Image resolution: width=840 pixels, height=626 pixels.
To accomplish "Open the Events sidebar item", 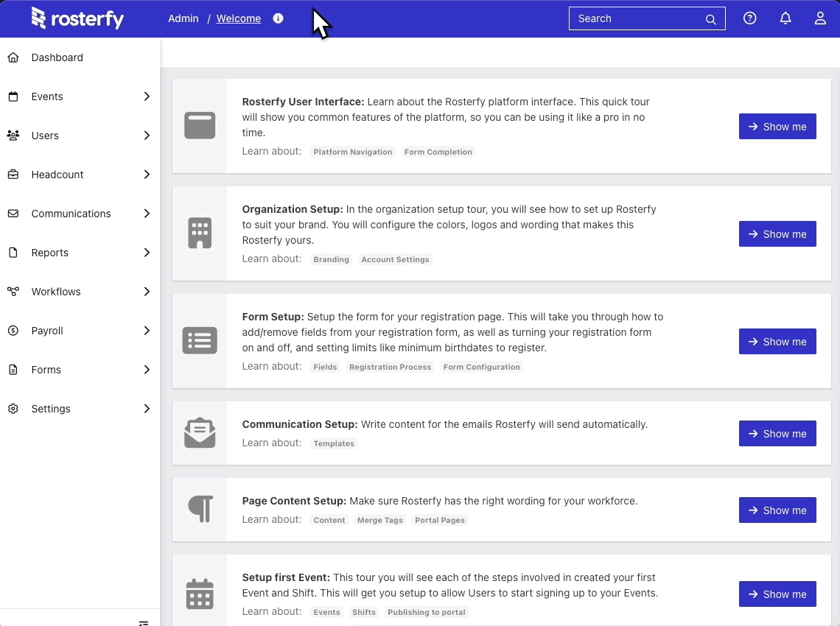I will (80, 96).
